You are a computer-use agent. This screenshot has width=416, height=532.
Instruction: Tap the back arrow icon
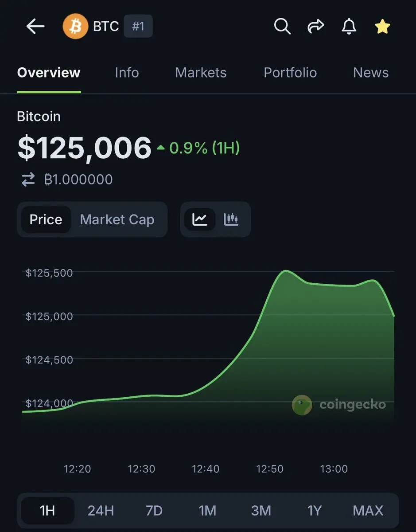tap(35, 27)
